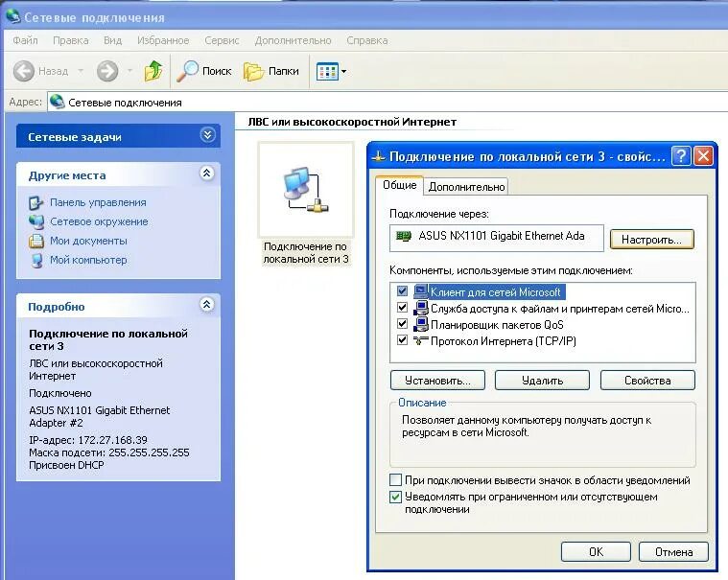Open the Search (Поиск) magnifier
This screenshot has width=728, height=580.
pos(187,71)
